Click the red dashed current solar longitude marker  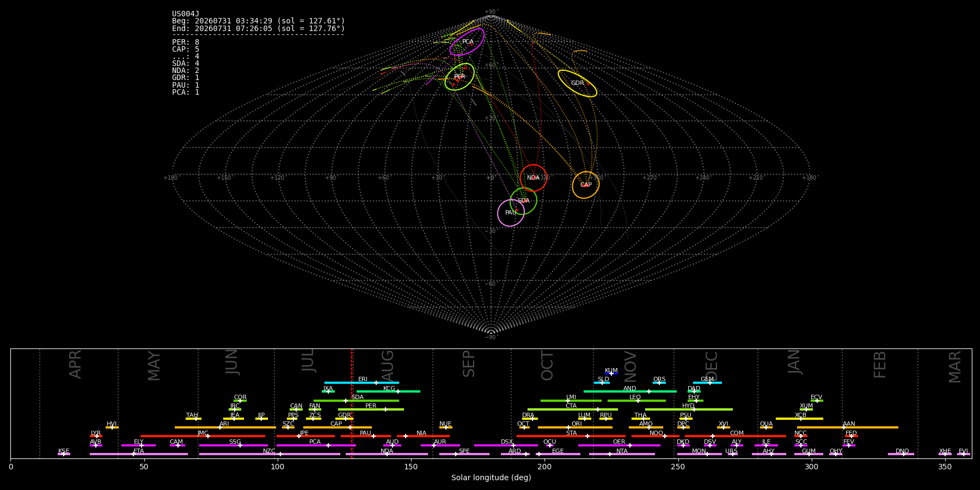point(352,403)
